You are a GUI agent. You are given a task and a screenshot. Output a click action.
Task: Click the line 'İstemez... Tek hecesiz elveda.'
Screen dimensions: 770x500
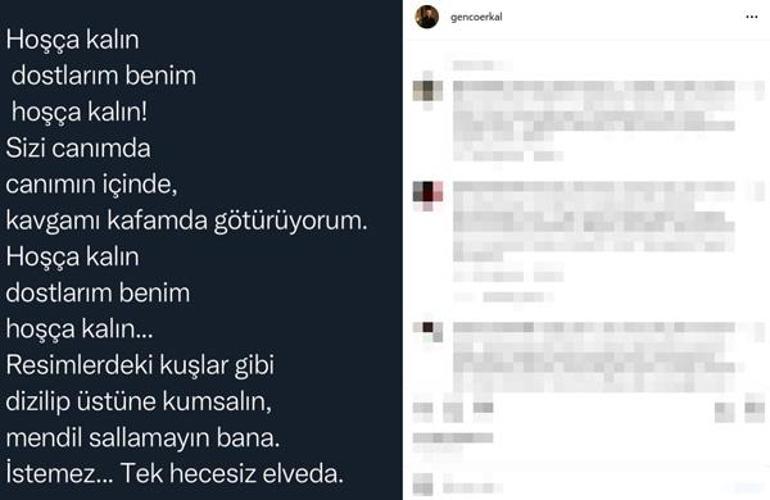coord(182,470)
